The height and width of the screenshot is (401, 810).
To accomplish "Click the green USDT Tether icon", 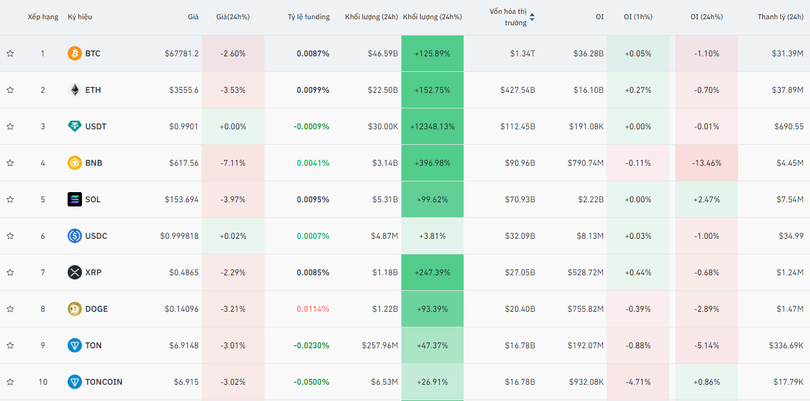I will pyautogui.click(x=74, y=127).
